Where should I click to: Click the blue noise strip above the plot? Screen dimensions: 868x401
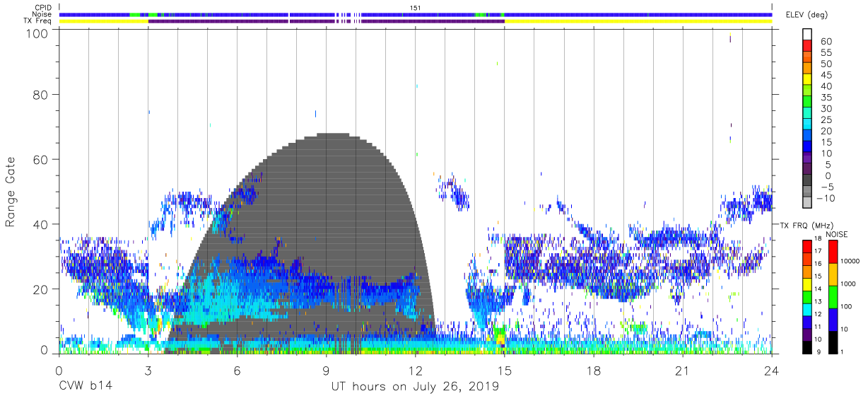click(416, 14)
